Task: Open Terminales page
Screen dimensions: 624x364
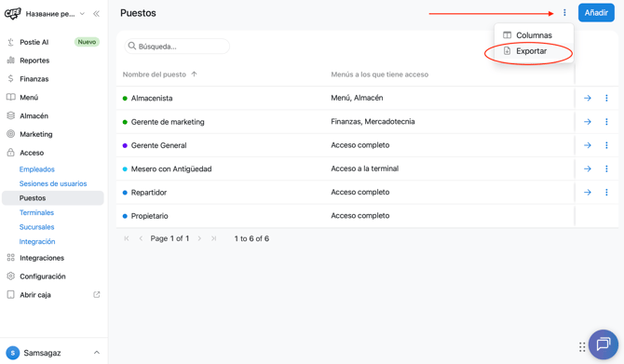Action: point(36,212)
